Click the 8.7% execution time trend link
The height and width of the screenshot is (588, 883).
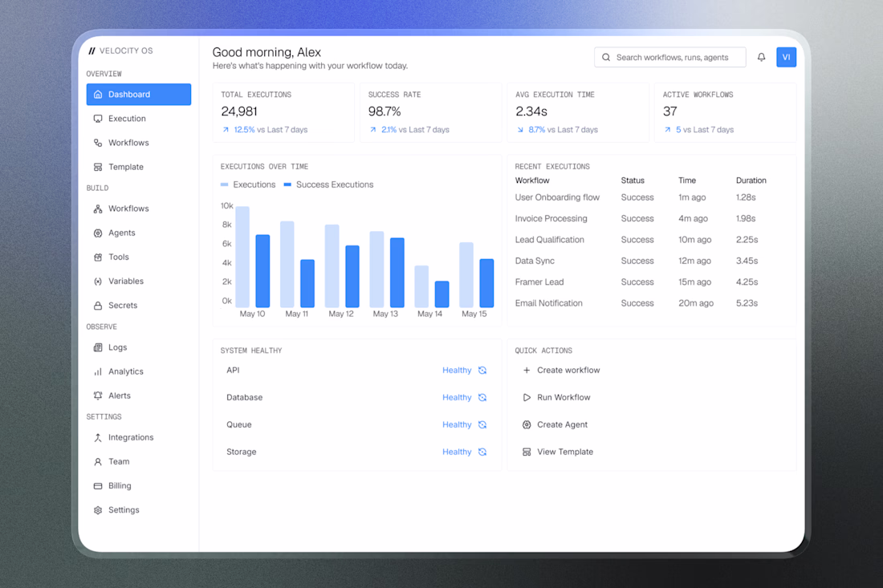click(x=537, y=129)
